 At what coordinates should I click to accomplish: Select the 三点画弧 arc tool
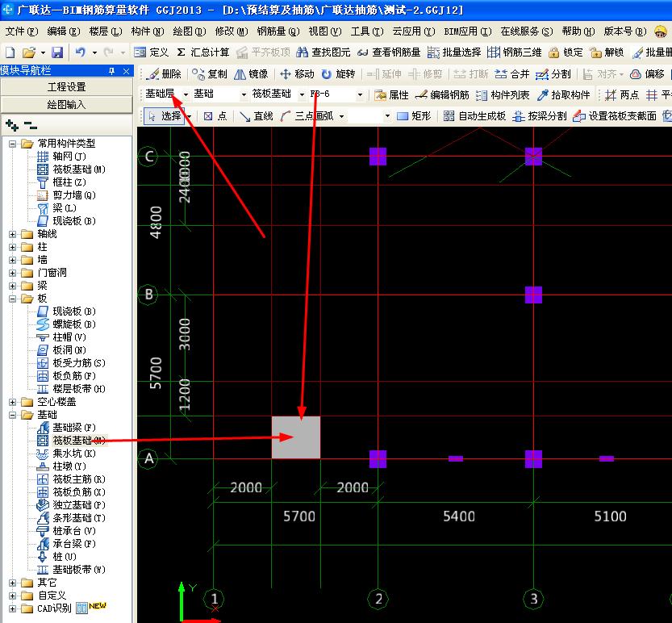point(307,116)
